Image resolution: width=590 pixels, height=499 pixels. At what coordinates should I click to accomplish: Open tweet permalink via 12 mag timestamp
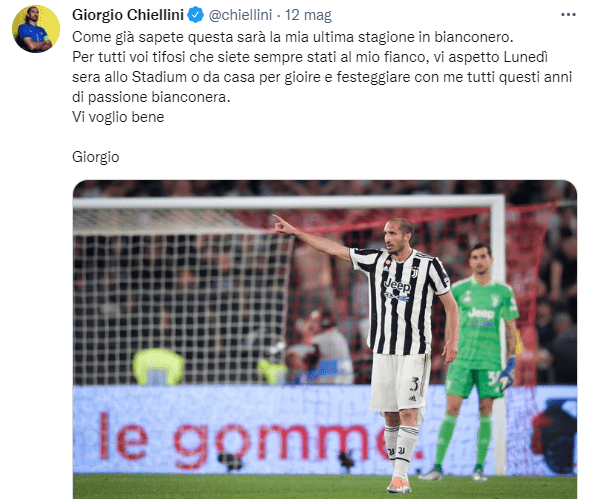tap(308, 15)
